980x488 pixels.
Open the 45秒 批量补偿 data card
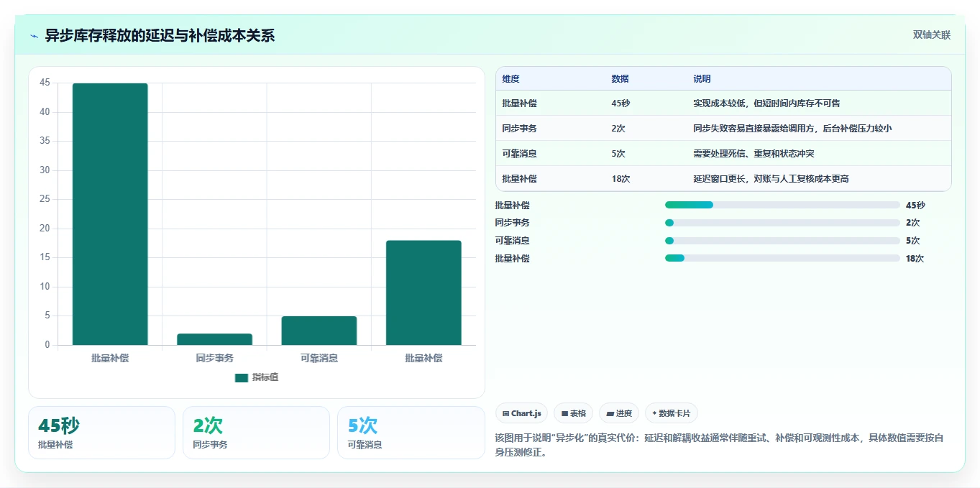click(x=101, y=433)
